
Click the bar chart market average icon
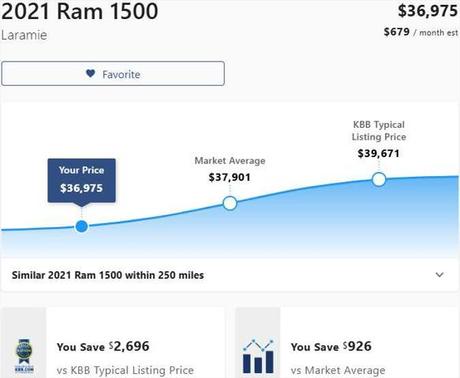[258, 356]
